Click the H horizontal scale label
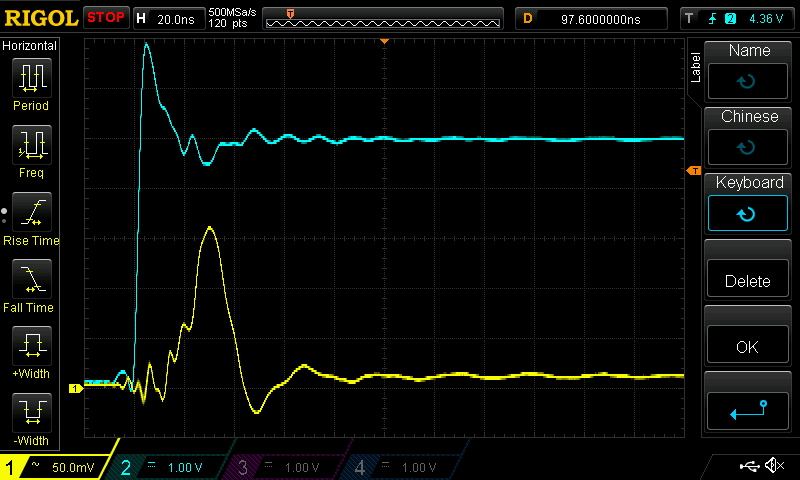 pyautogui.click(x=141, y=19)
